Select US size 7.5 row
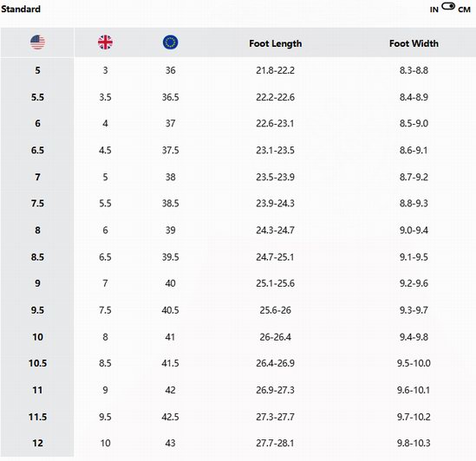This screenshot has width=476, height=461. point(238,204)
